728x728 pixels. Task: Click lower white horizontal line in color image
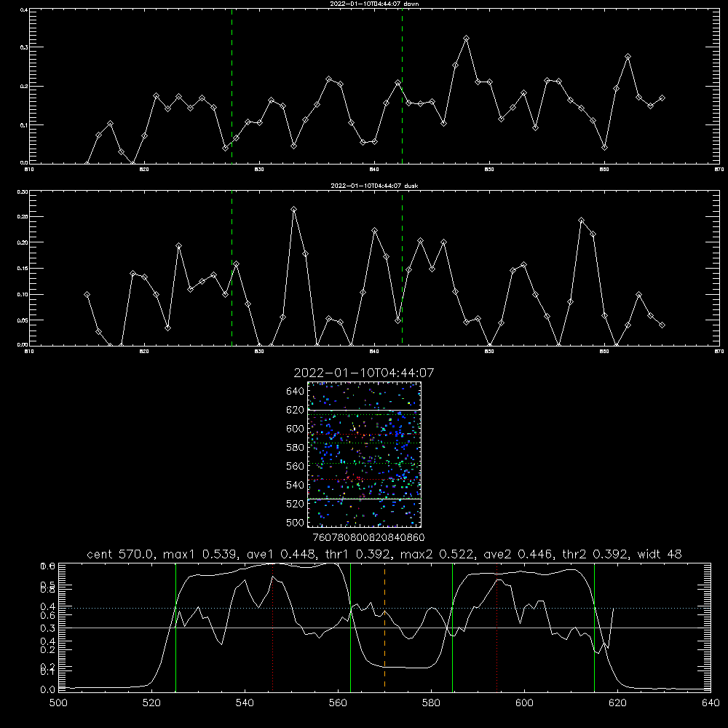(364, 499)
